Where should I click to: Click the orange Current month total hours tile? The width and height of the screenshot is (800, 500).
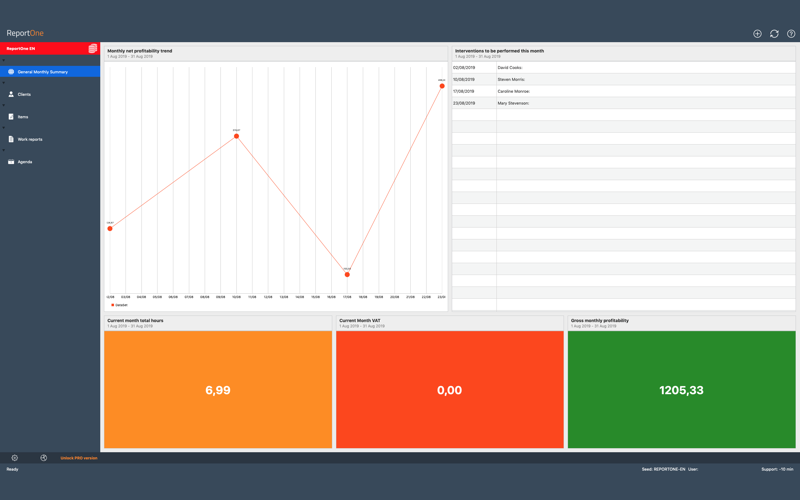(218, 390)
